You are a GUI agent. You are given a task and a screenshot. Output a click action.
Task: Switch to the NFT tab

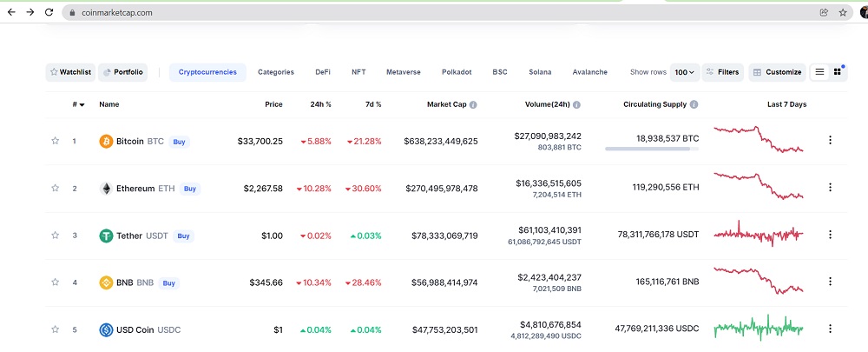pyautogui.click(x=358, y=72)
